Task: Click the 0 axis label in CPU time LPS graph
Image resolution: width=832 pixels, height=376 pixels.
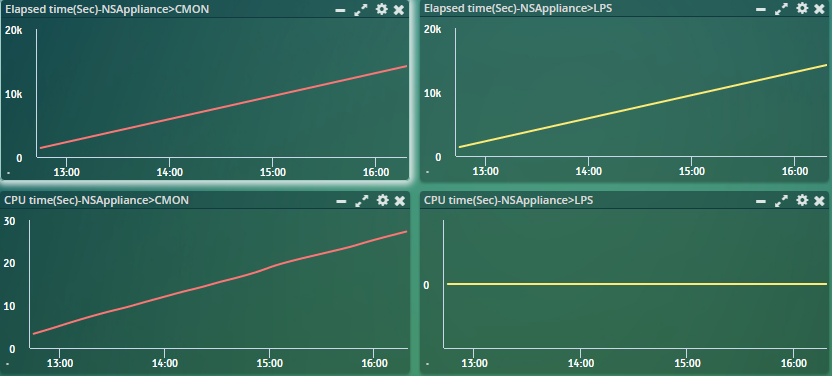Action: click(426, 286)
